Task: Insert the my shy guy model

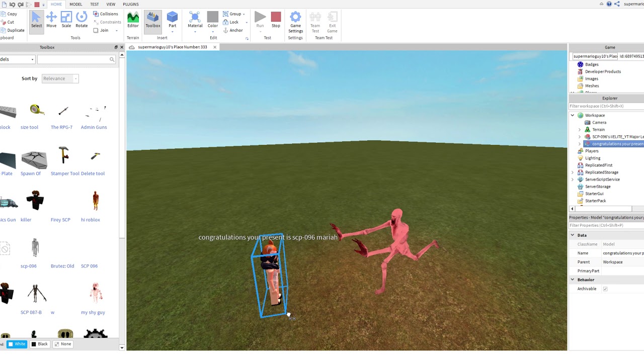Action: [x=95, y=299]
